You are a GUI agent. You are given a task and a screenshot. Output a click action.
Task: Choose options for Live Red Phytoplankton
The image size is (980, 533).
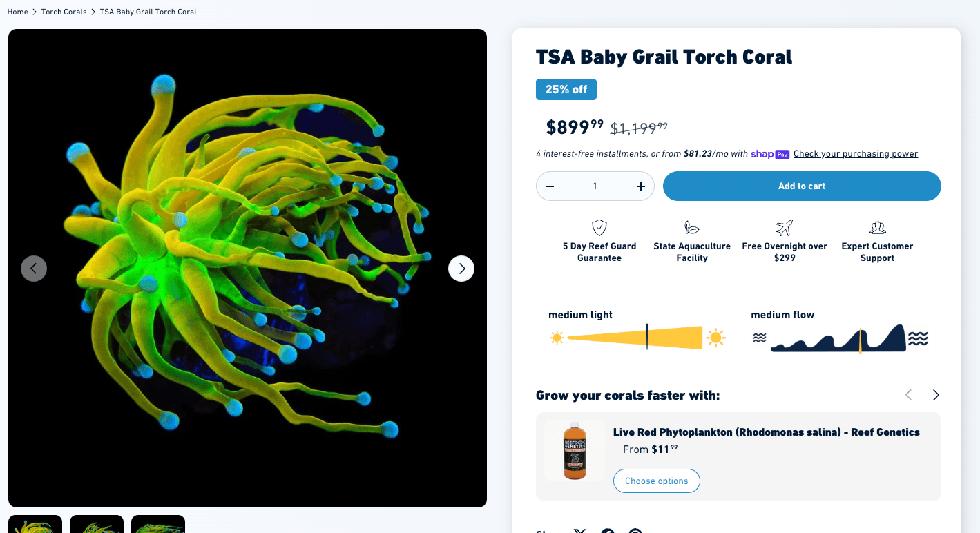[x=656, y=481]
